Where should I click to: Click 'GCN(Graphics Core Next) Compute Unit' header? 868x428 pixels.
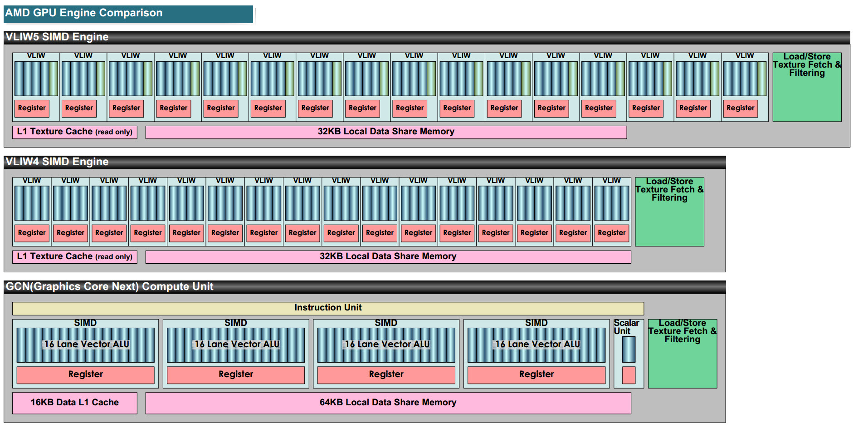tap(365, 287)
